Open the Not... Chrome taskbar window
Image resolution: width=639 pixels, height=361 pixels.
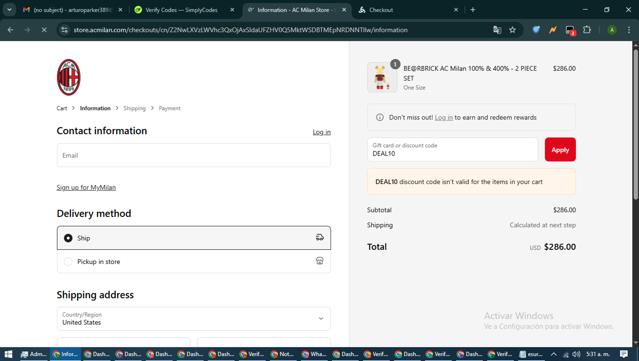tap(282, 354)
